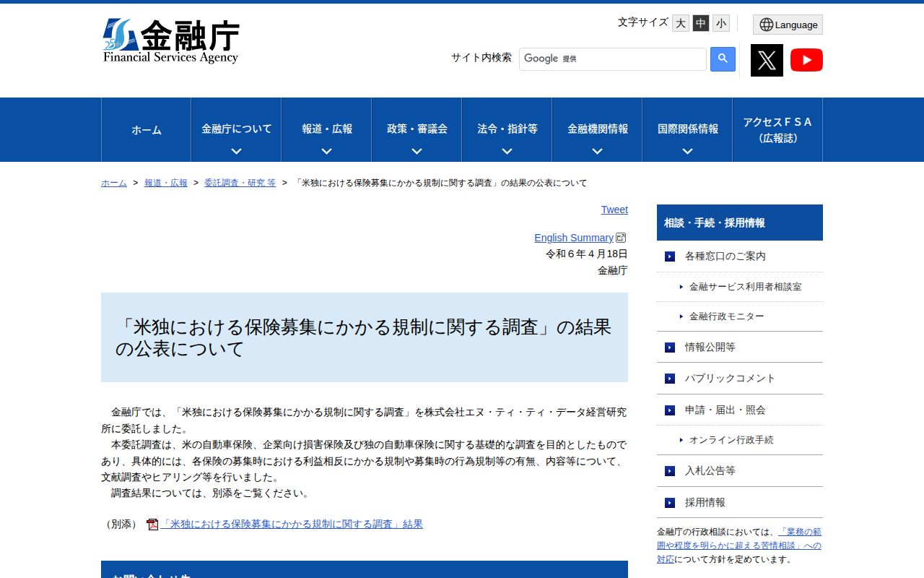Viewport: 924px width, 578px height.
Task: Click inside the サイト内検索 search input field
Action: [612, 59]
